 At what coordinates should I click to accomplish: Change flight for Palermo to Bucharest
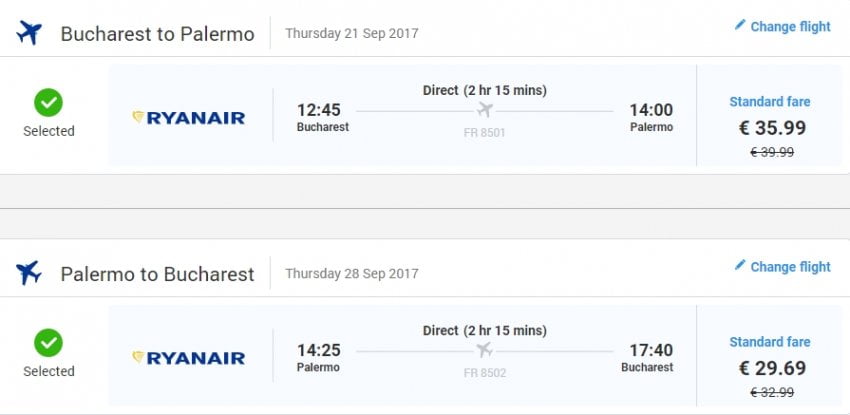pyautogui.click(x=790, y=267)
